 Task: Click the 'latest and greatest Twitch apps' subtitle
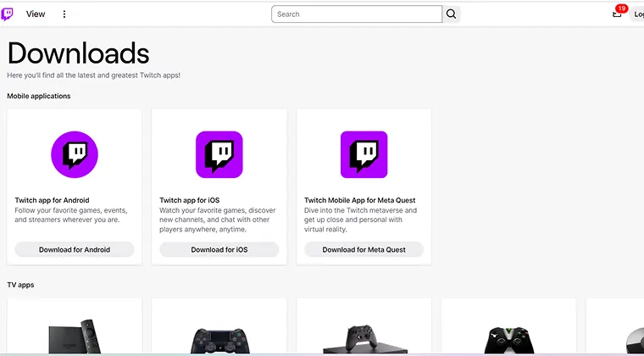pyautogui.click(x=94, y=75)
